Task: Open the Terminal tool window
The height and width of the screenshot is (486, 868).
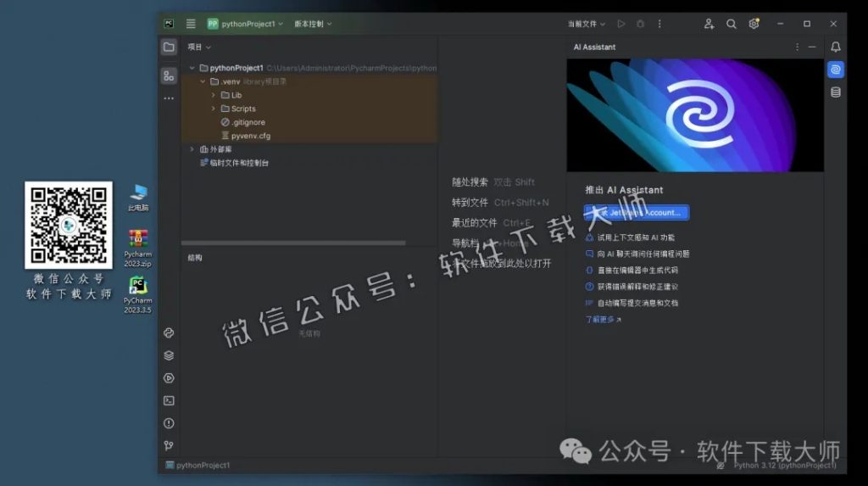Action: pyautogui.click(x=169, y=400)
